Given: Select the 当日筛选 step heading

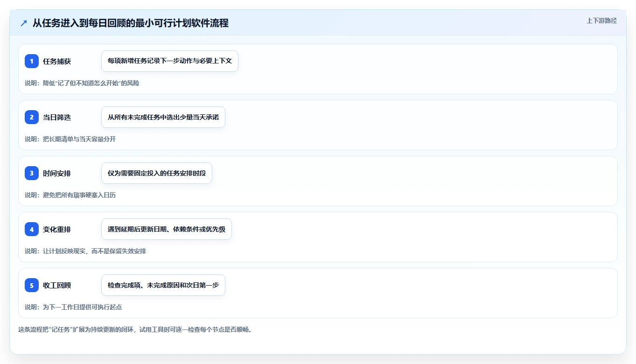Looking at the screenshot, I should tap(57, 117).
